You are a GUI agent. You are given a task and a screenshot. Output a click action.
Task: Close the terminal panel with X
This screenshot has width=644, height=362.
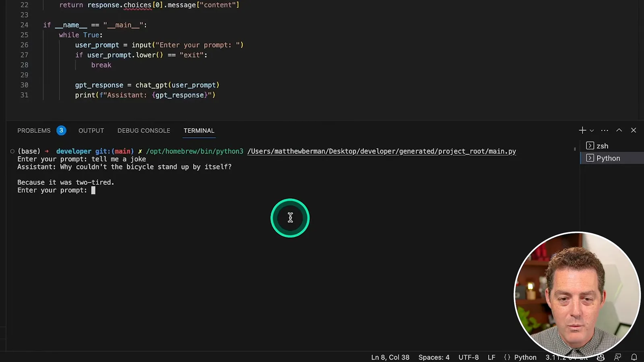tap(634, 130)
